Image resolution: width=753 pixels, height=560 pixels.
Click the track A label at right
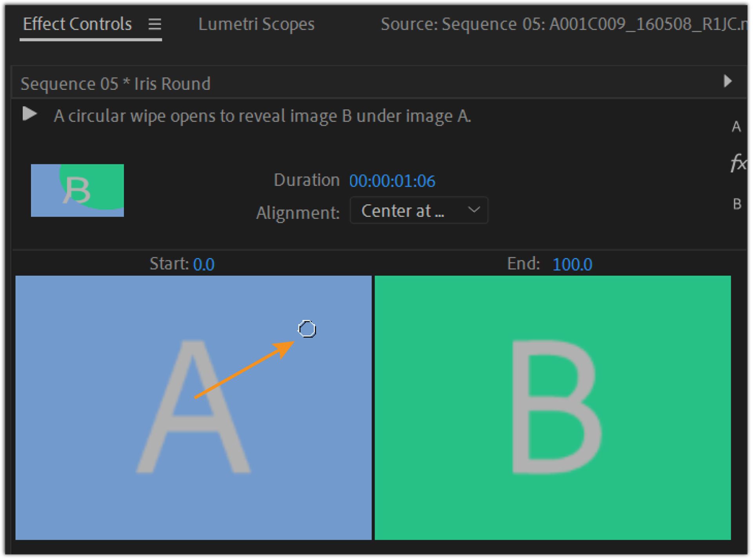click(736, 127)
